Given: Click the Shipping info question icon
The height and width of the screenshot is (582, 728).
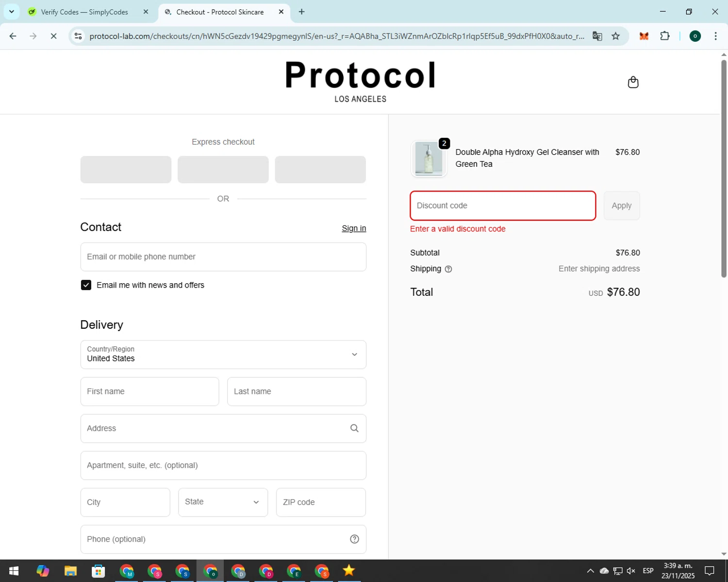Looking at the screenshot, I should tap(448, 269).
